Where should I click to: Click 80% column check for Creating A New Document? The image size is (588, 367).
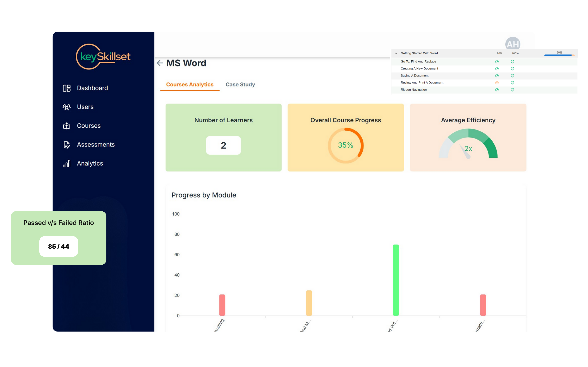pyautogui.click(x=497, y=69)
